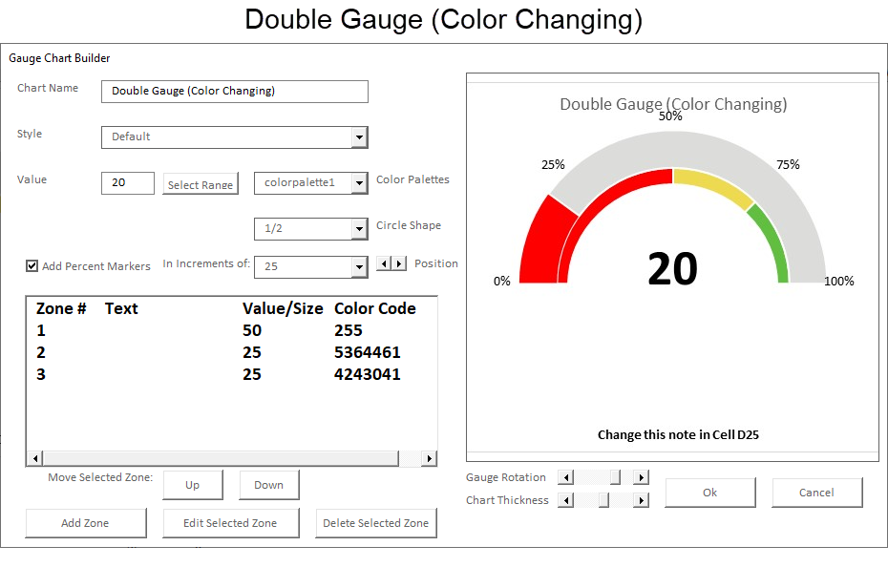Uncheck Add Percent Markers
This screenshot has height=588, width=888.
click(32, 265)
